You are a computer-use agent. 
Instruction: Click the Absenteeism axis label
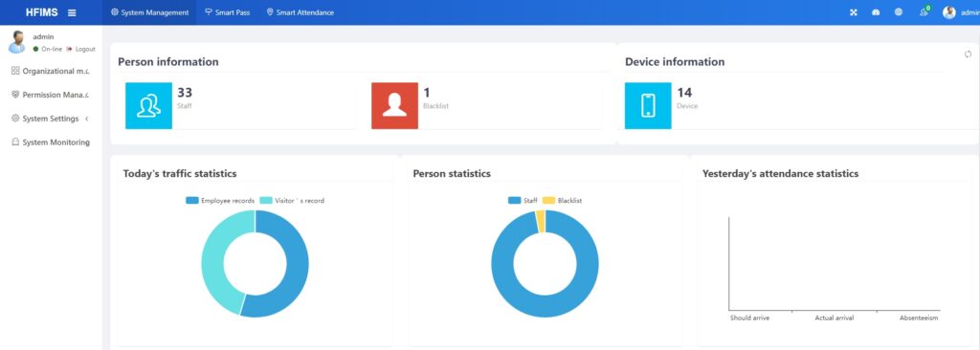point(919,318)
